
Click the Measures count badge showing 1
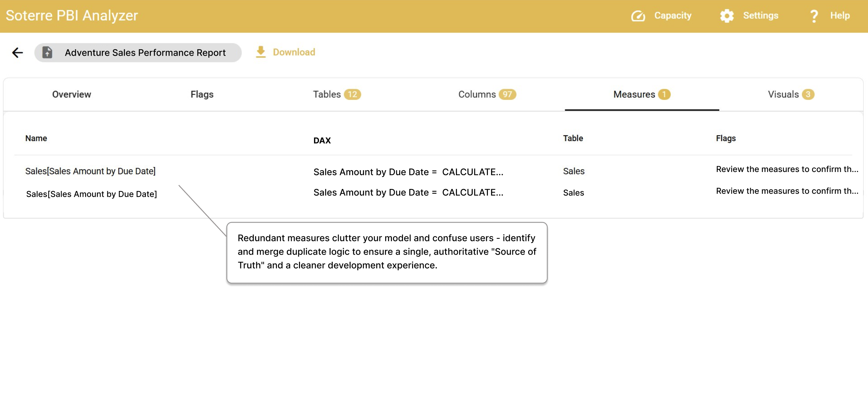pyautogui.click(x=664, y=94)
